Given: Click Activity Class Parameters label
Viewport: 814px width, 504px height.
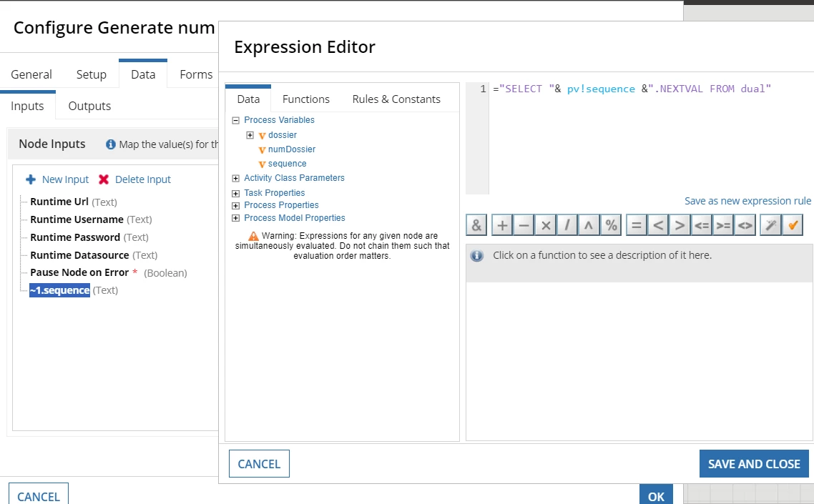Looking at the screenshot, I should [x=295, y=178].
